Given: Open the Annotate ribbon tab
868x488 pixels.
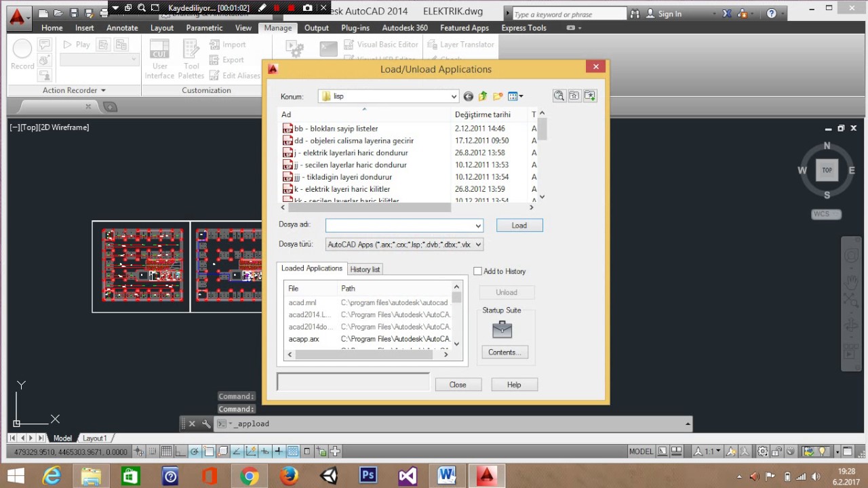Looking at the screenshot, I should pyautogui.click(x=122, y=28).
